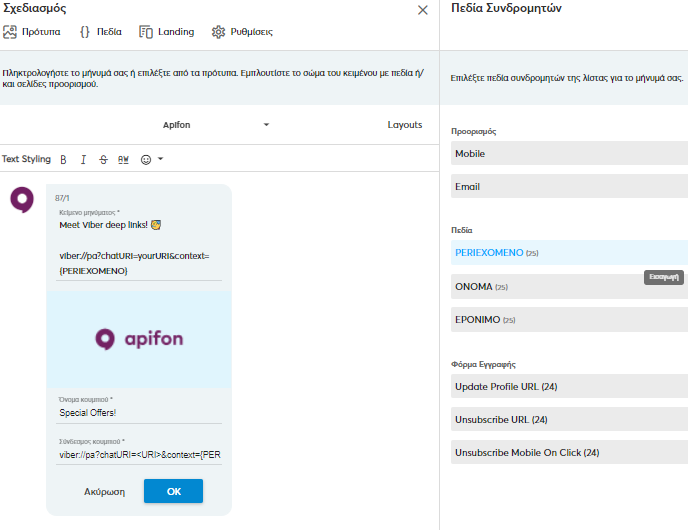
Task: Insert the Update Profile URL field
Action: [x=569, y=387]
